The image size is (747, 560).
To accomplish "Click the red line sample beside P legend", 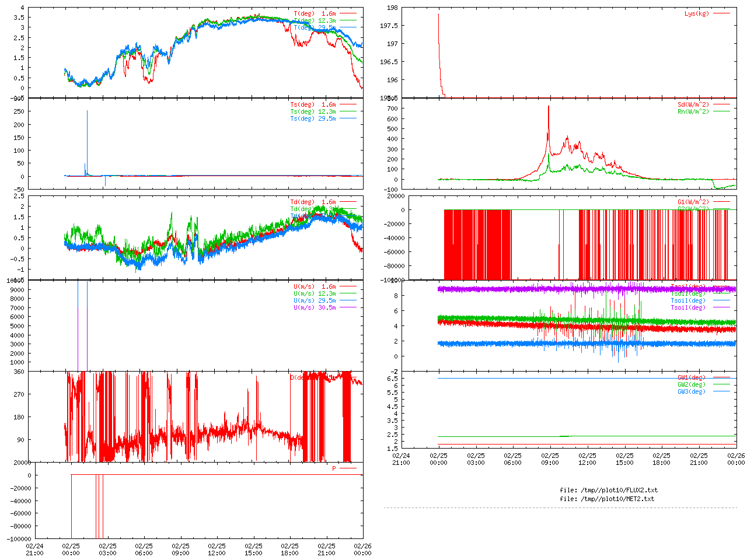I will click(x=348, y=468).
